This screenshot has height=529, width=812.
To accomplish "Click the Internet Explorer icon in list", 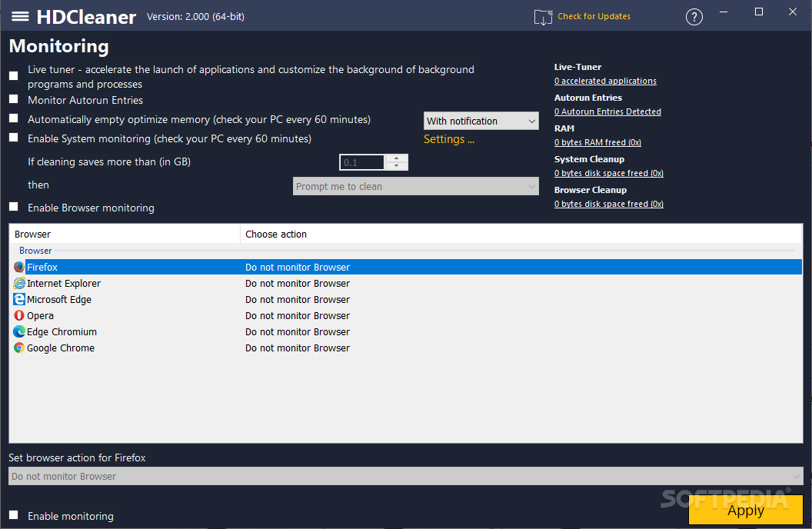I will coord(19,283).
